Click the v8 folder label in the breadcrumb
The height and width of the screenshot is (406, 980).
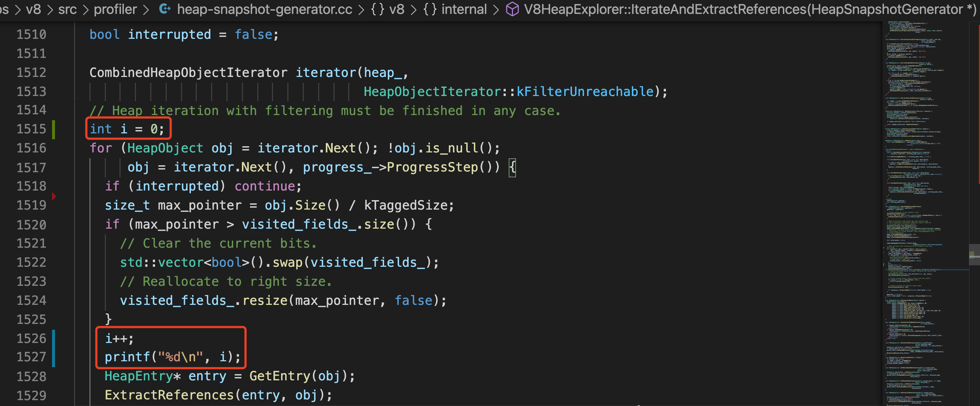(x=34, y=9)
